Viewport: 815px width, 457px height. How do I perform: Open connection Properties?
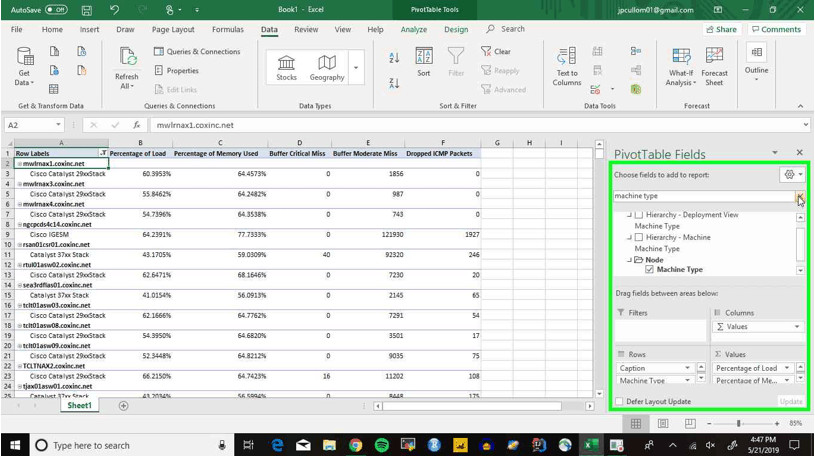176,71
